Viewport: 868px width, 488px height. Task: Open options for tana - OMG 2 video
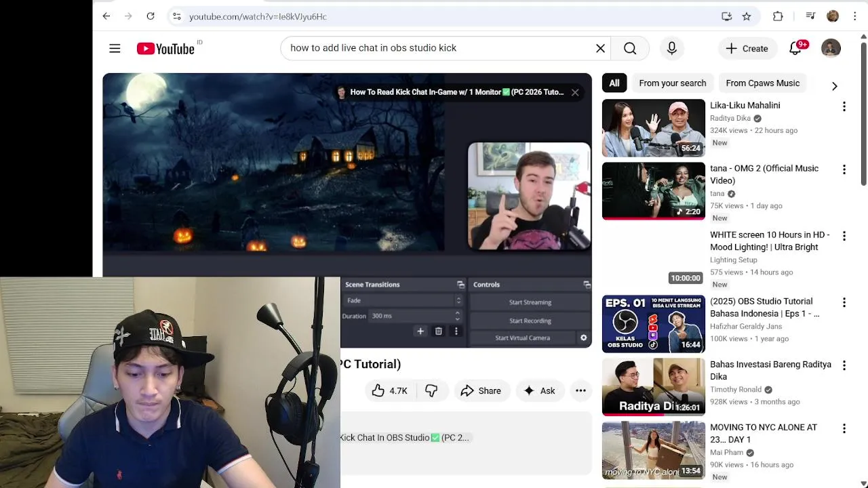click(844, 169)
